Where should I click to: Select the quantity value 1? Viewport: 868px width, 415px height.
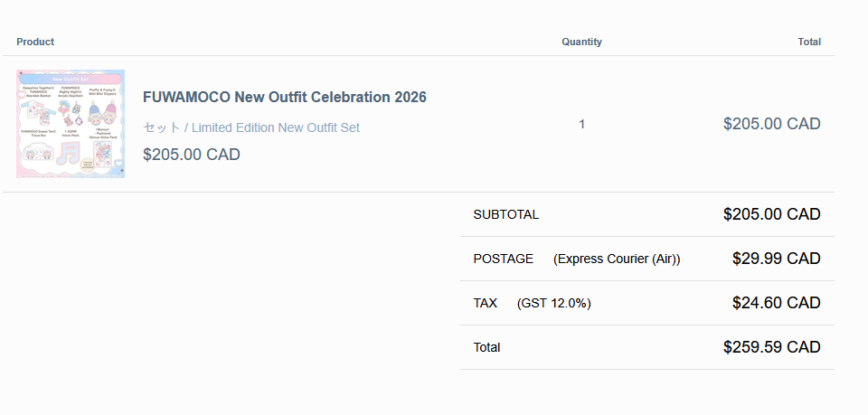pos(581,124)
